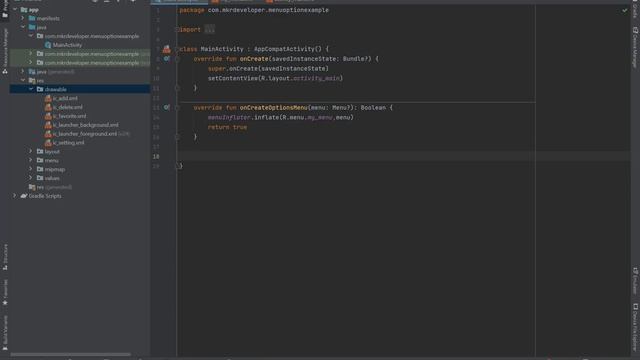Image resolution: width=640 pixels, height=360 pixels.
Task: Click line number 18 in the gutter
Action: point(156,156)
